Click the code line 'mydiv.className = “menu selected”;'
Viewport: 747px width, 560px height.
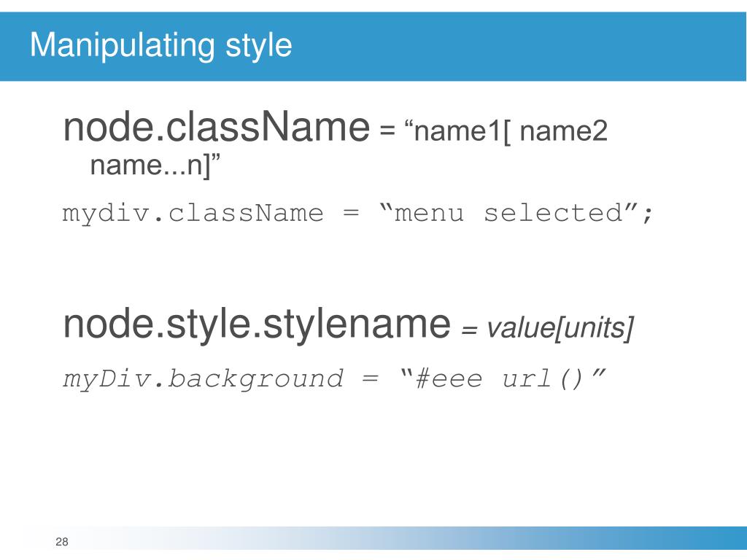pyautogui.click(x=357, y=213)
